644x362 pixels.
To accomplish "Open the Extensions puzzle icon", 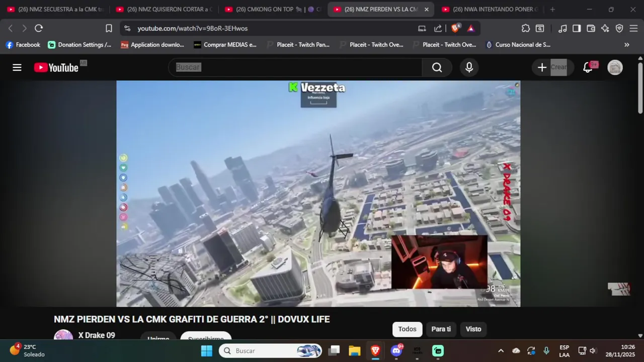I will [526, 29].
